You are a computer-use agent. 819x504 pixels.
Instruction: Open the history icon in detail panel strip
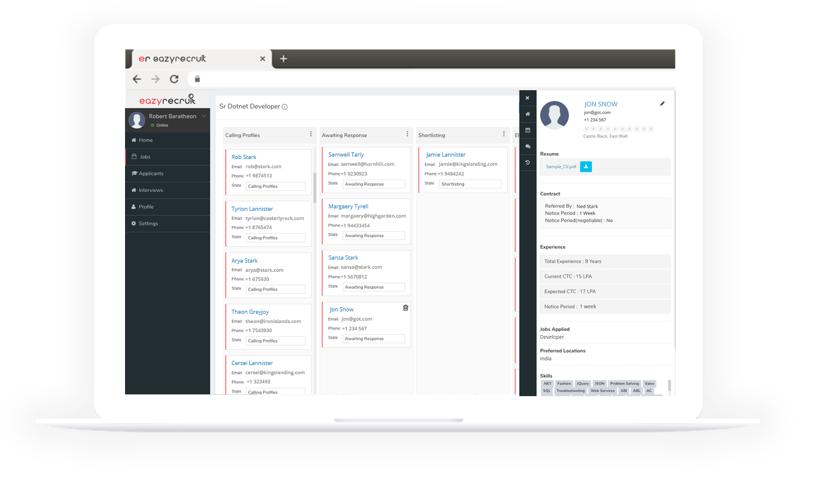point(528,163)
